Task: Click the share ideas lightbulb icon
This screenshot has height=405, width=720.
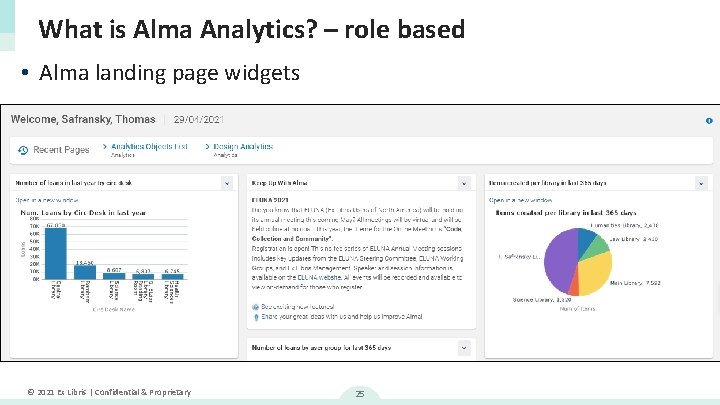Action: tap(254, 317)
